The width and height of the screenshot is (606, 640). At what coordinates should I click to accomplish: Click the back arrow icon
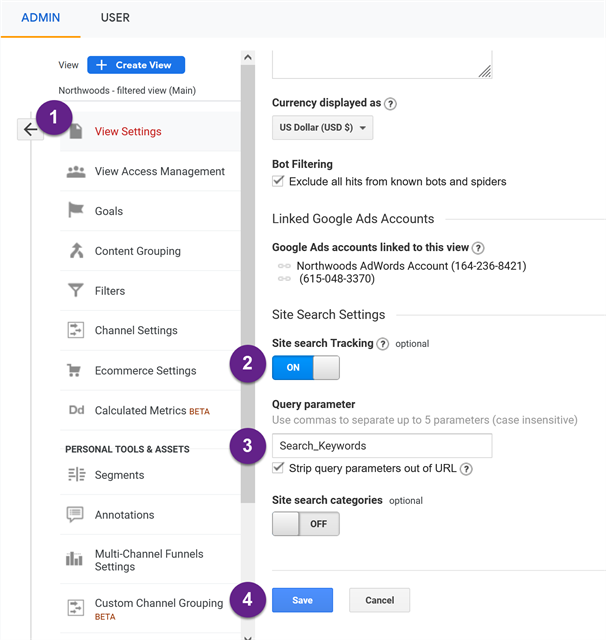point(30,129)
